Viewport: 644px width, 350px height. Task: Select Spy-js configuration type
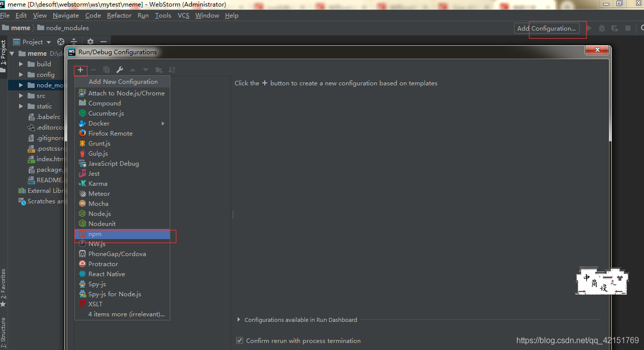coord(122,284)
